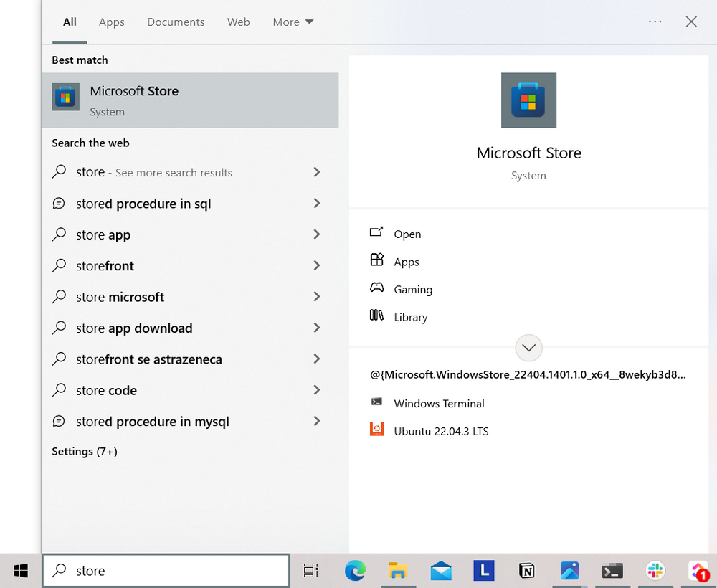Open the Gaming section of Microsoft Store

pos(413,289)
